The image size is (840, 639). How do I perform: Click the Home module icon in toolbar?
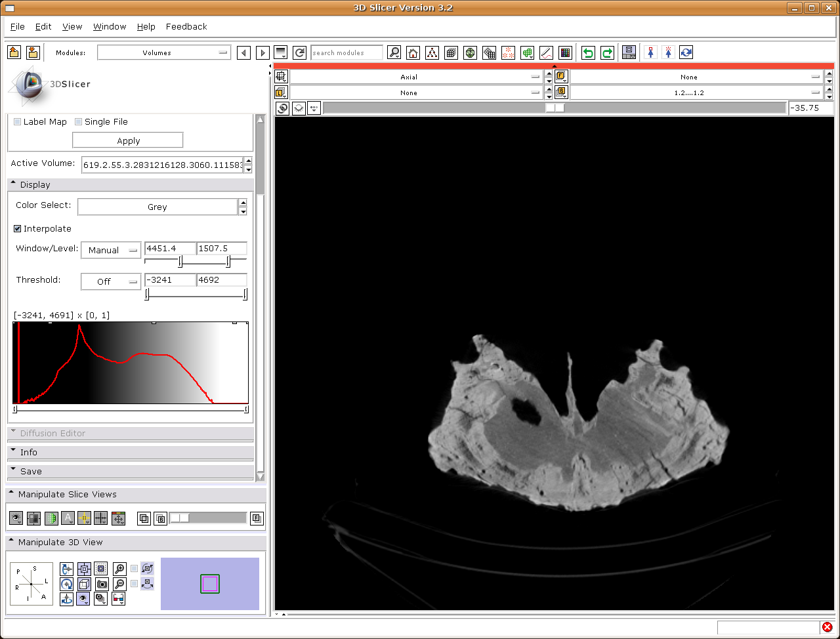coord(413,53)
